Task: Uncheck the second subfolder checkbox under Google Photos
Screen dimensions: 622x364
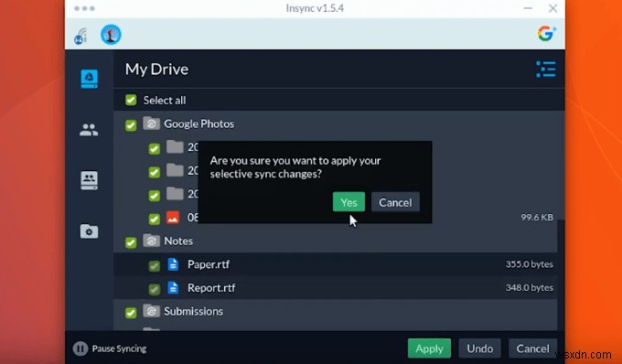Action: pos(155,172)
